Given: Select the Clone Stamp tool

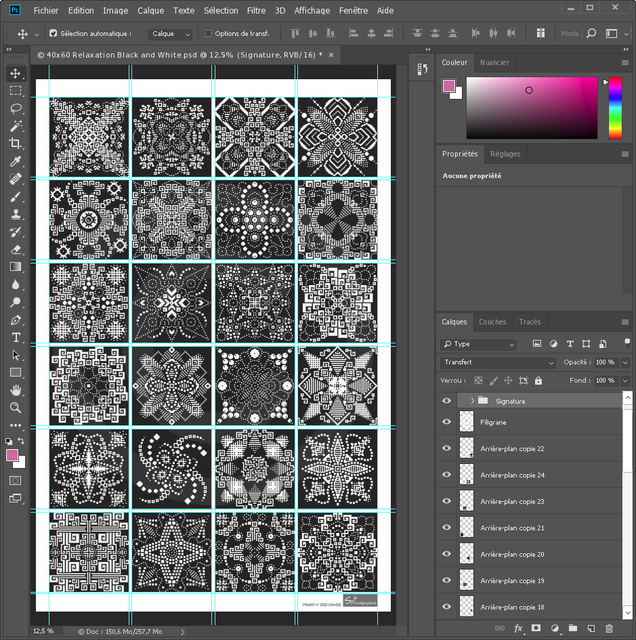Looking at the screenshot, I should pyautogui.click(x=16, y=214).
